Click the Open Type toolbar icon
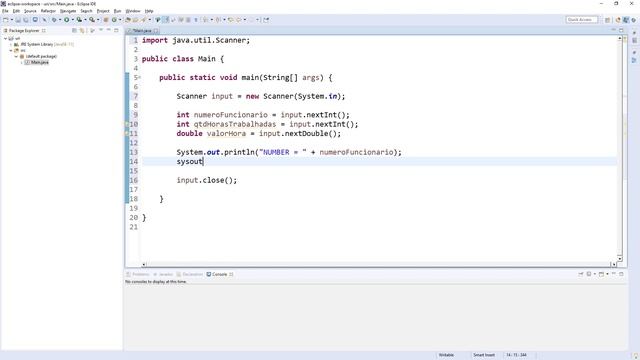 [128, 20]
